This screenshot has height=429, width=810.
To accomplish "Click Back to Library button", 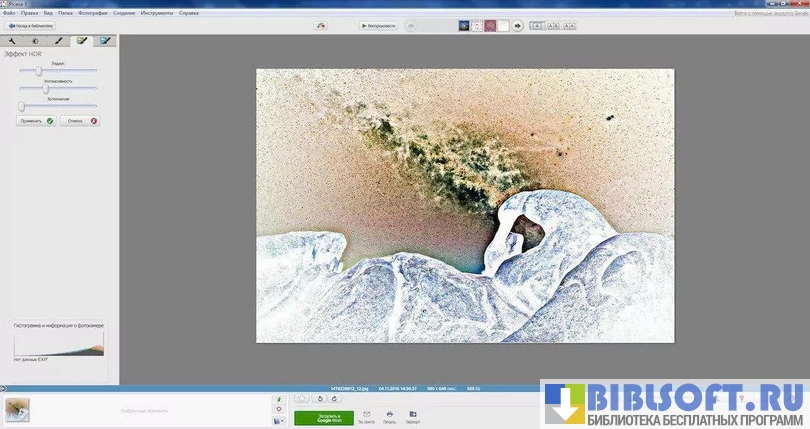I will point(31,26).
